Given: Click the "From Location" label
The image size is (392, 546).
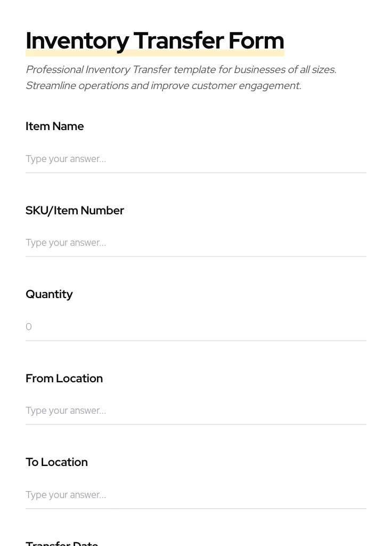Looking at the screenshot, I should click(x=64, y=379).
